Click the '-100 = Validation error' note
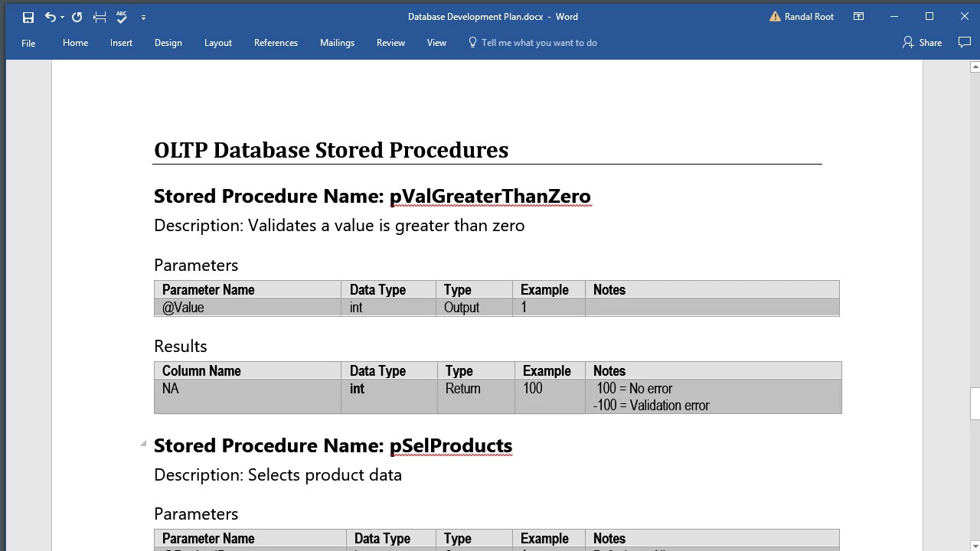Screen dimensions: 980x551 (651, 406)
